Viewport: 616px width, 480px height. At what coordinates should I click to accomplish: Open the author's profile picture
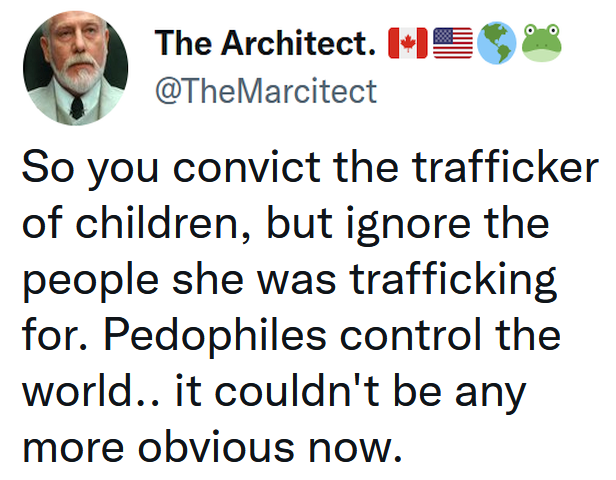click(75, 72)
